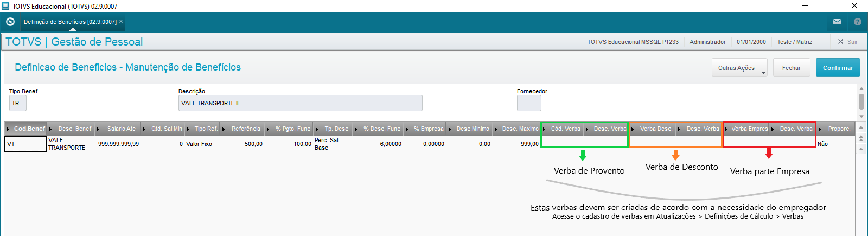The width and height of the screenshot is (868, 236).
Task: Jump to first grid row button
Action: coord(861,127)
